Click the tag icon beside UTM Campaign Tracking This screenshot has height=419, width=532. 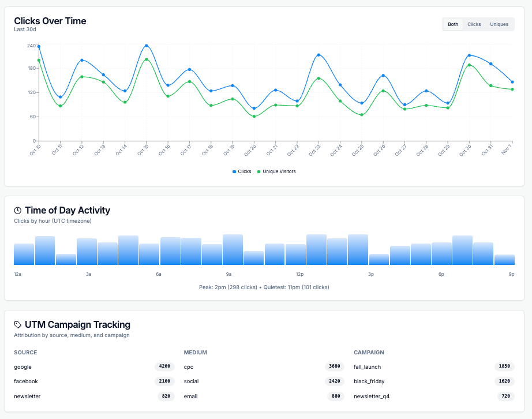pyautogui.click(x=17, y=324)
